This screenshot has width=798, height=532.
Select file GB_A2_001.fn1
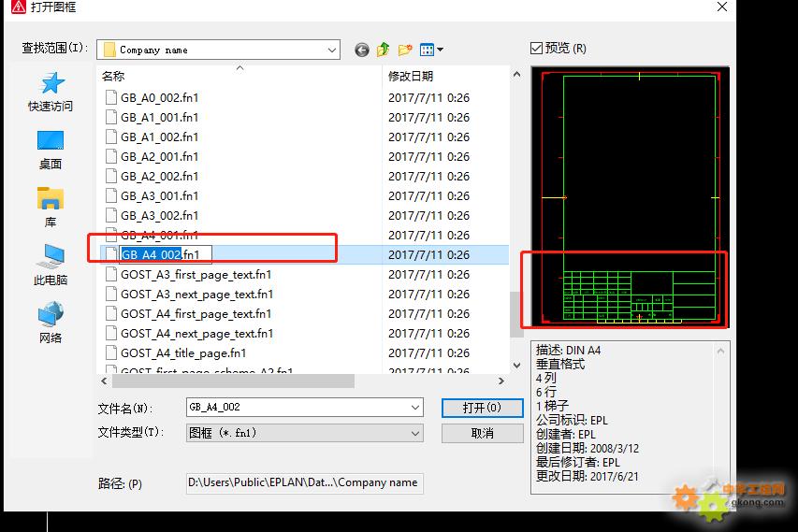(x=159, y=157)
